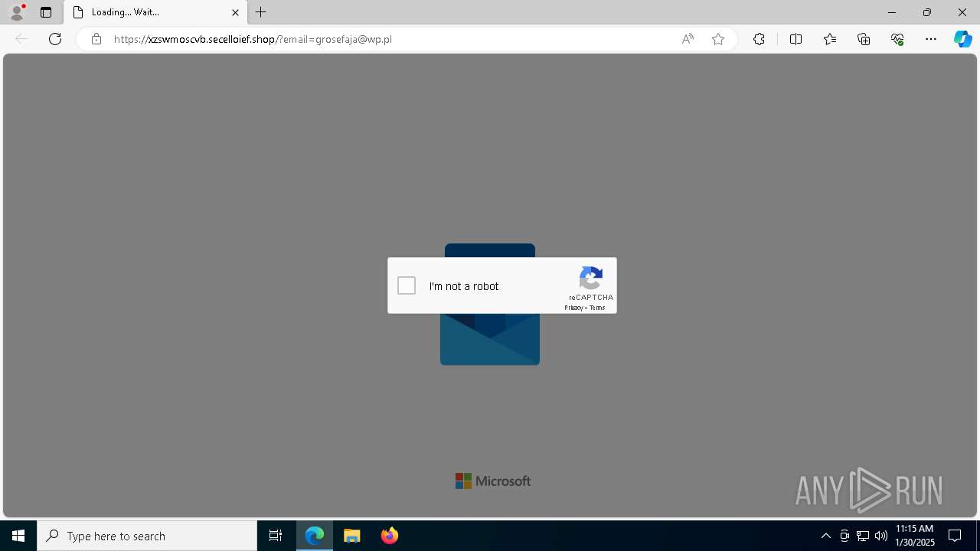
Task: Close the Edge window
Action: (962, 12)
